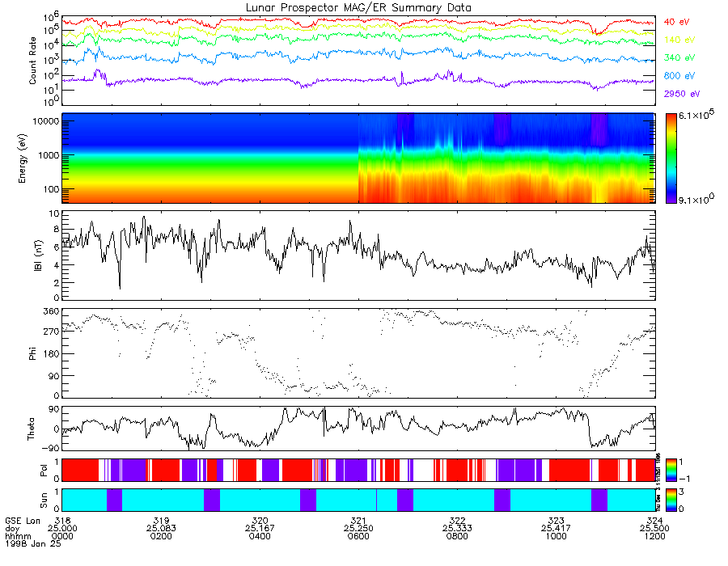The height and width of the screenshot is (566, 728).
Task: Click the GSE Lon row label
Action: (x=23, y=521)
